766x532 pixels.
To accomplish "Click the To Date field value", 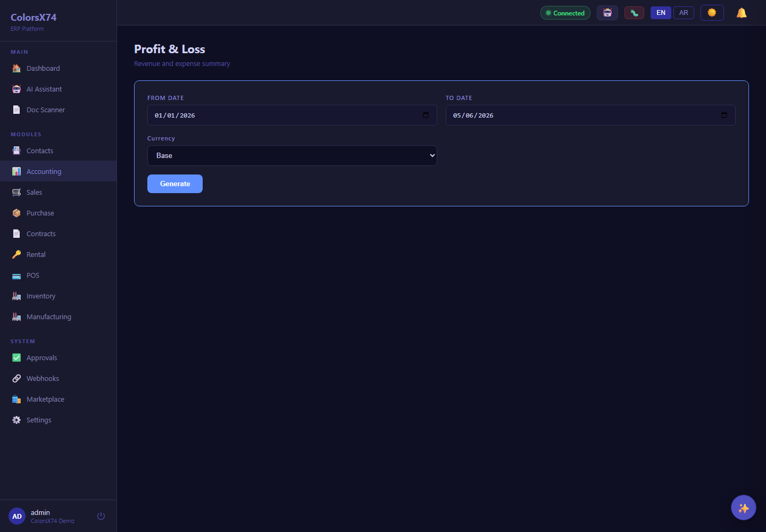I will (473, 115).
